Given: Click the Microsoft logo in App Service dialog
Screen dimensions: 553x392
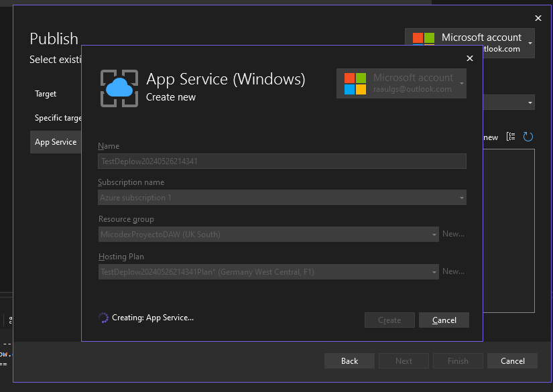Looking at the screenshot, I should click(x=355, y=84).
